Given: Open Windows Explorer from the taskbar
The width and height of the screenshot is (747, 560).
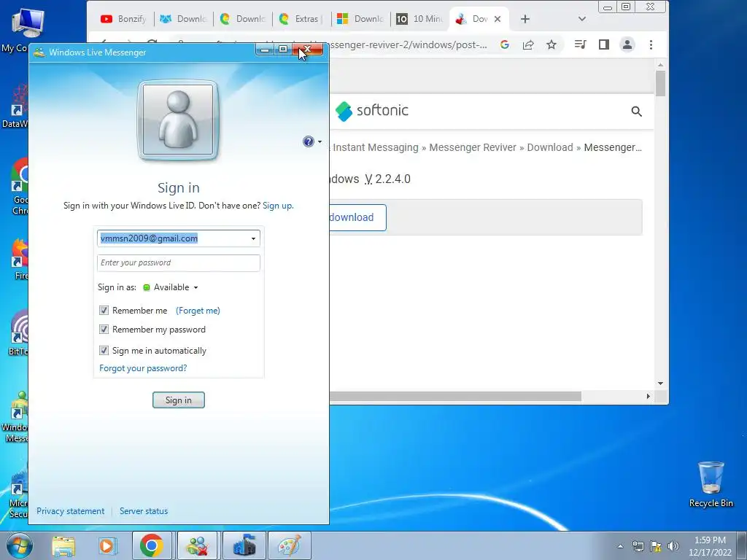Looking at the screenshot, I should 63,545.
